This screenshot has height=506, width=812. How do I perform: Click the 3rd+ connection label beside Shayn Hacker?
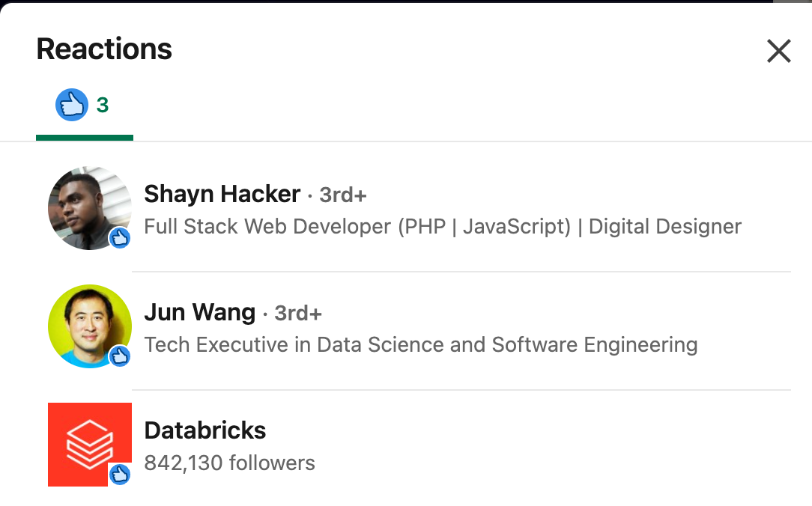[x=342, y=195]
